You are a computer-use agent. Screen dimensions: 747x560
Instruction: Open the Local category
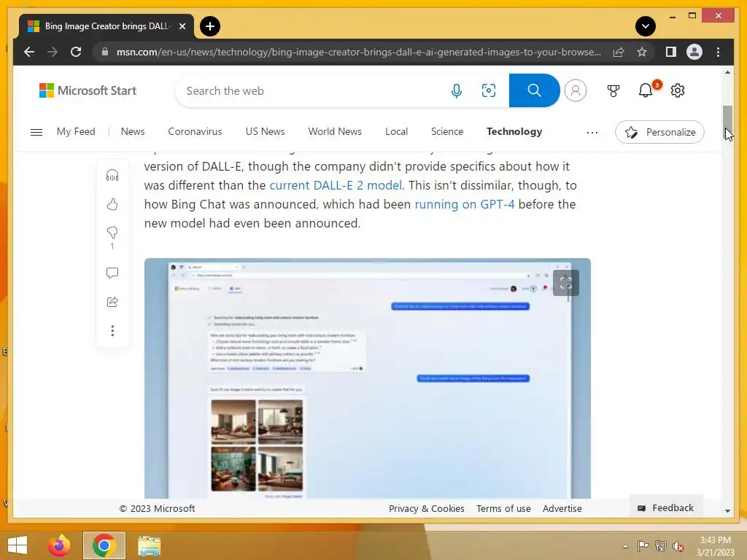396,131
